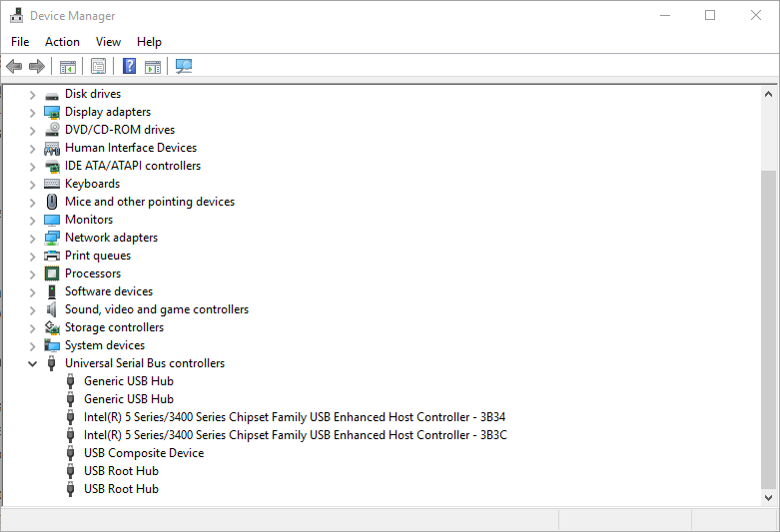
Task: Click the Monitors category icon
Action: [x=52, y=220]
